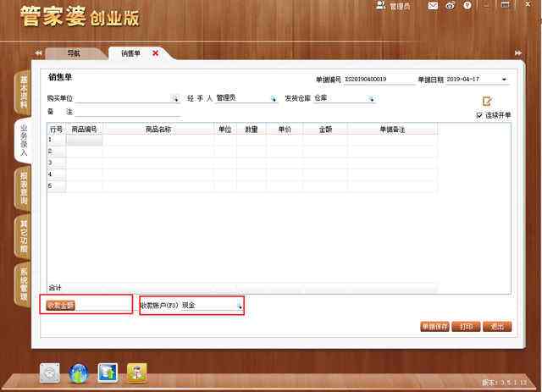
Task: Expand the 单据日期 date dropdown
Action: pyautogui.click(x=504, y=80)
